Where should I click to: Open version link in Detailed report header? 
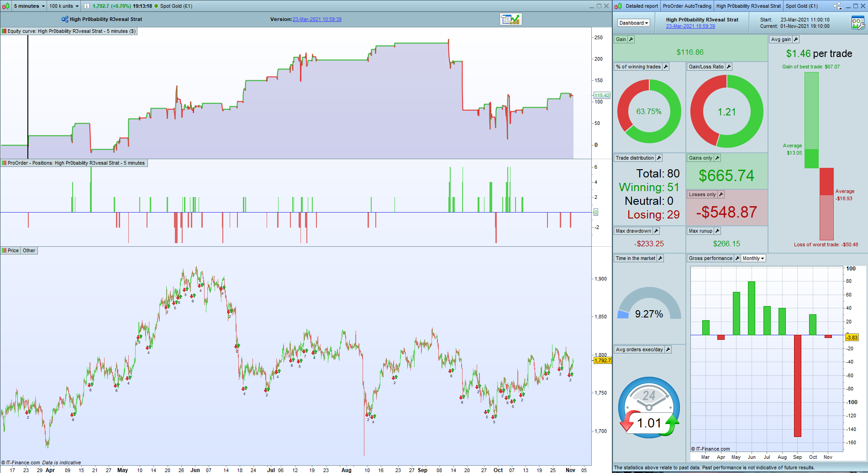(690, 26)
